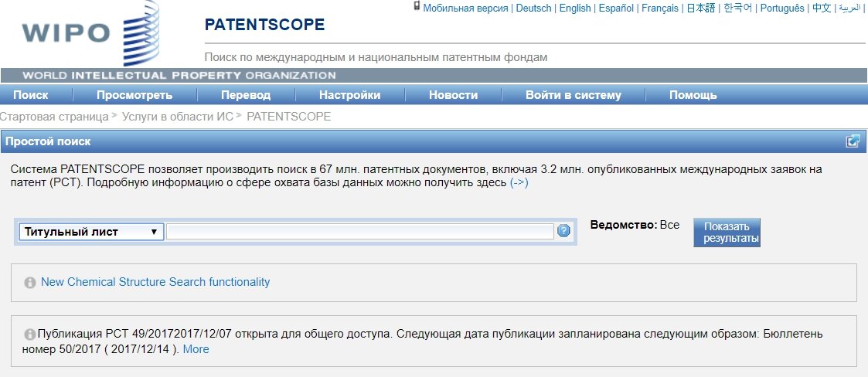
Task: Click the search text input field
Action: pos(360,232)
